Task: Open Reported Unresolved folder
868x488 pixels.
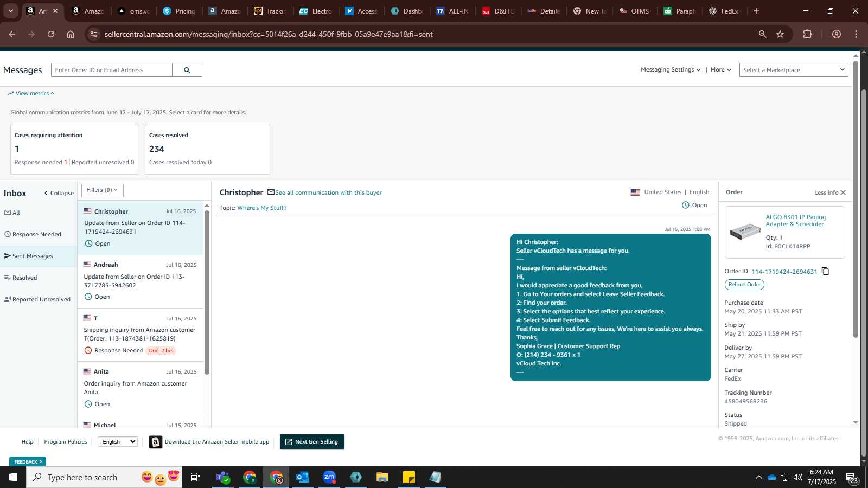Action: pyautogui.click(x=39, y=299)
